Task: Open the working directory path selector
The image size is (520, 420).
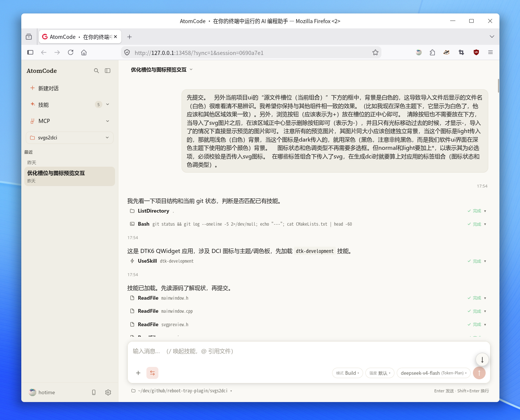Action: [182, 391]
